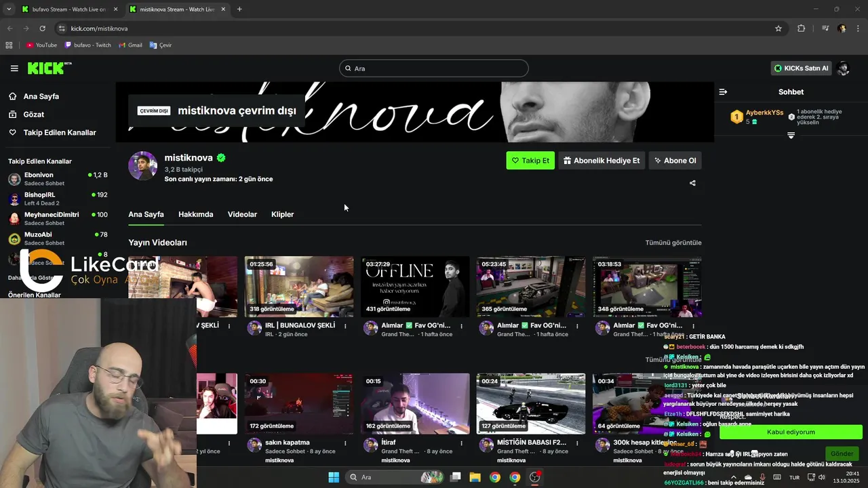Open Chrome three-dot menu
Image resolution: width=868 pixels, height=488 pixels.
(x=858, y=28)
